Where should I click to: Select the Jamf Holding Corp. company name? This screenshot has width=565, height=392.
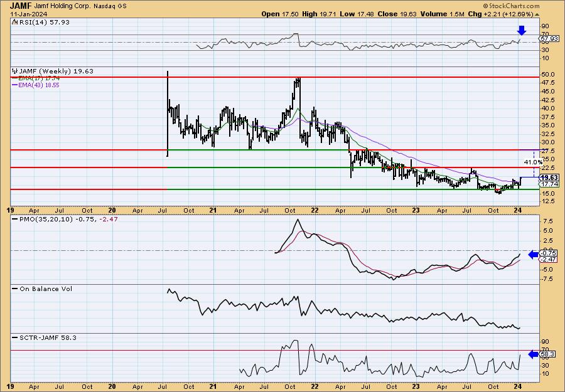pos(61,6)
